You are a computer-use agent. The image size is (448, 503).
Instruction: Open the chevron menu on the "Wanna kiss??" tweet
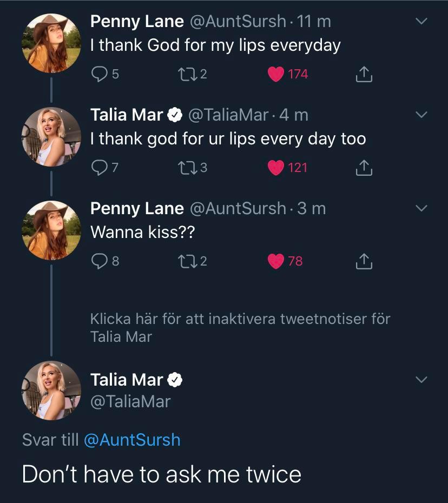[421, 209]
